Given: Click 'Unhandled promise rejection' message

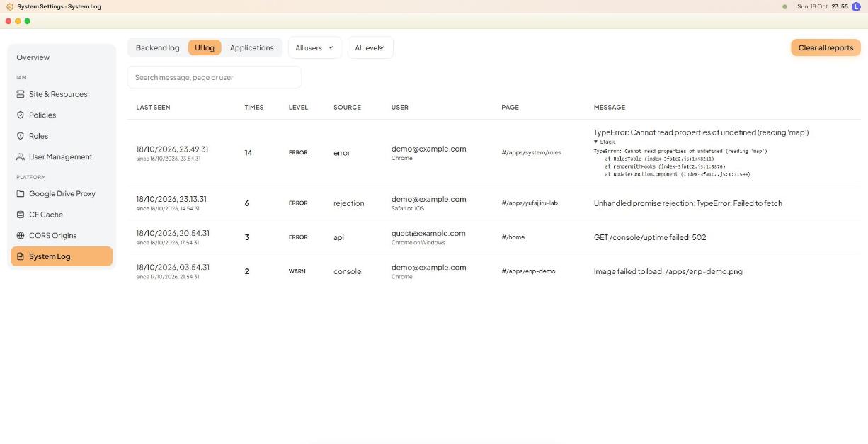Looking at the screenshot, I should point(687,203).
